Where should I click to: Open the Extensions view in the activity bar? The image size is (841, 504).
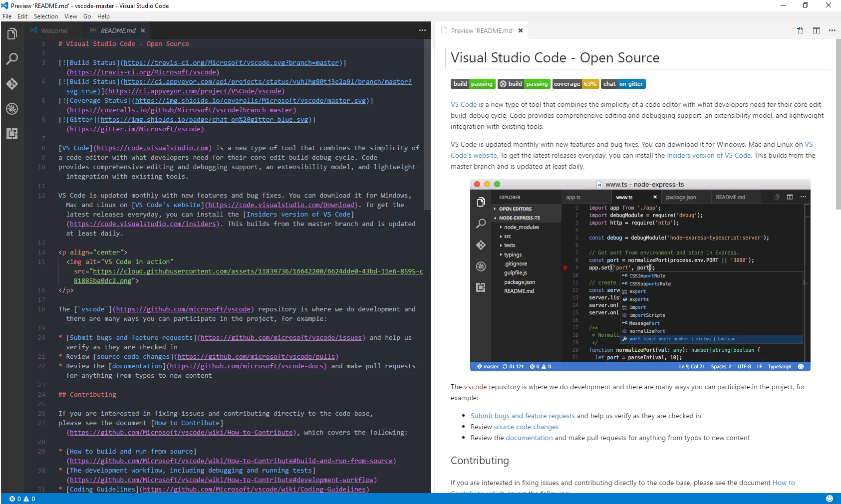point(12,134)
